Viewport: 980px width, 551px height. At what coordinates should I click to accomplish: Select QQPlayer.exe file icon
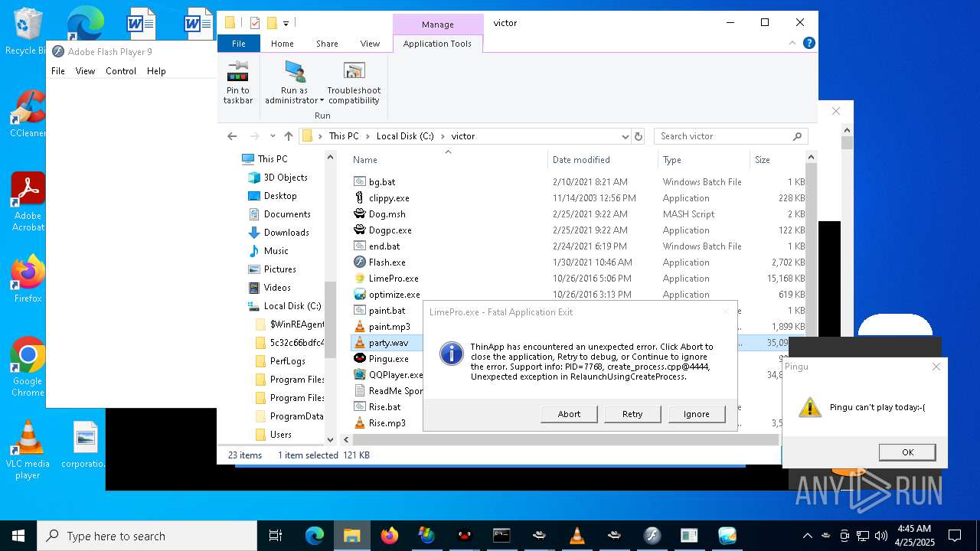(360, 375)
